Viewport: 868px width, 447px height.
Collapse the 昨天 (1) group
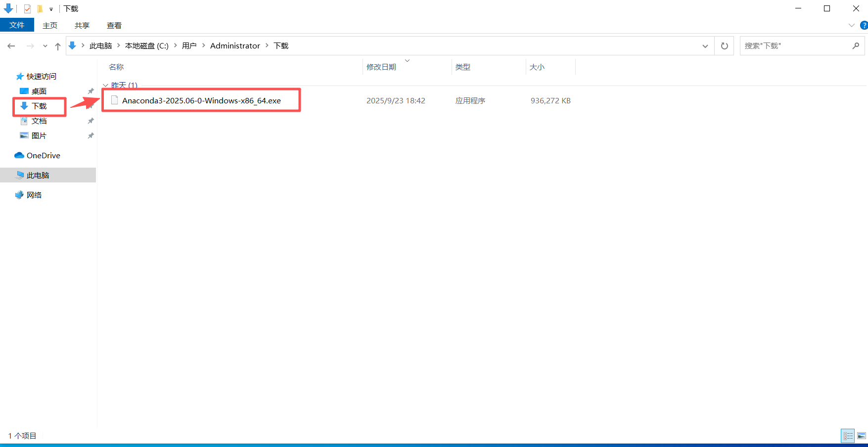[x=105, y=85]
